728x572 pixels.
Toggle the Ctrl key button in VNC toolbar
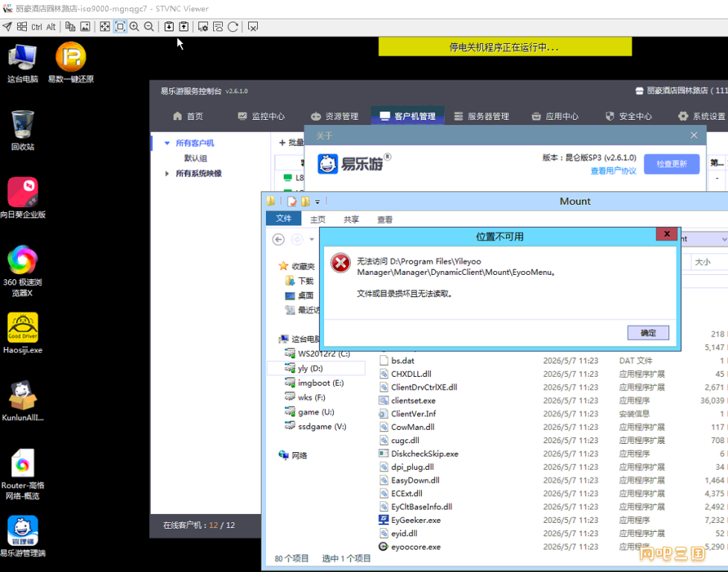click(x=37, y=27)
